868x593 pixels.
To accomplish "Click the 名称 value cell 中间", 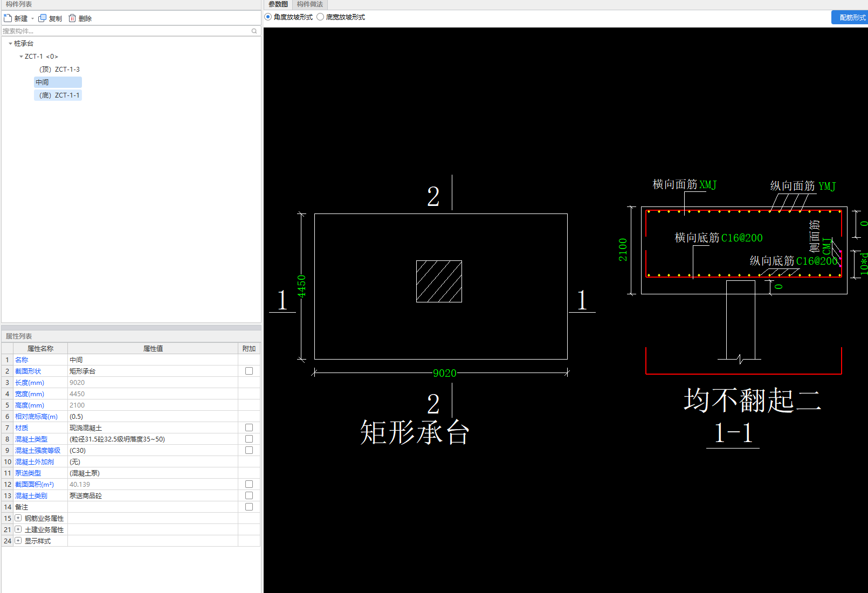I will coord(153,360).
